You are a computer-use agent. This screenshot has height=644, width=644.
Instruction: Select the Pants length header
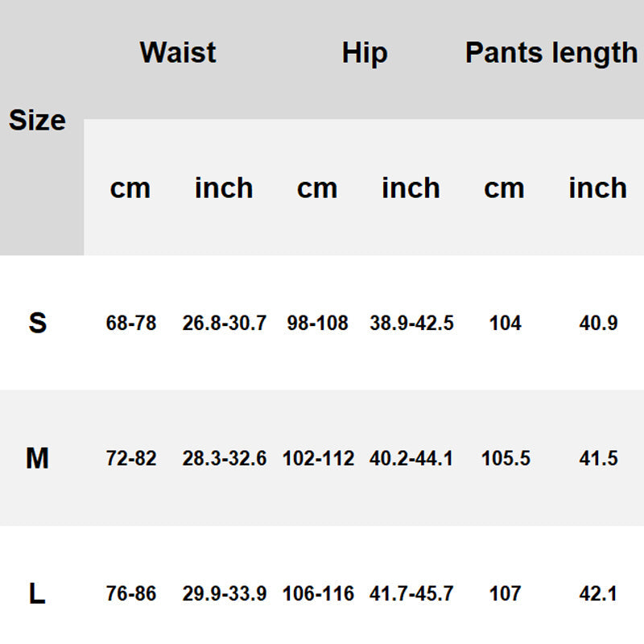pyautogui.click(x=551, y=53)
